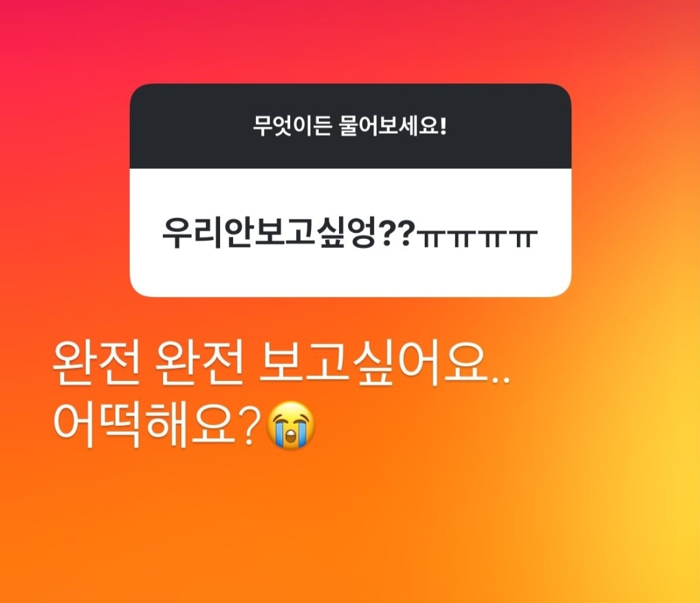700x603 pixels.
Task: Tap the '무엇이든 물어보세요!' sticker header
Action: coord(350,127)
